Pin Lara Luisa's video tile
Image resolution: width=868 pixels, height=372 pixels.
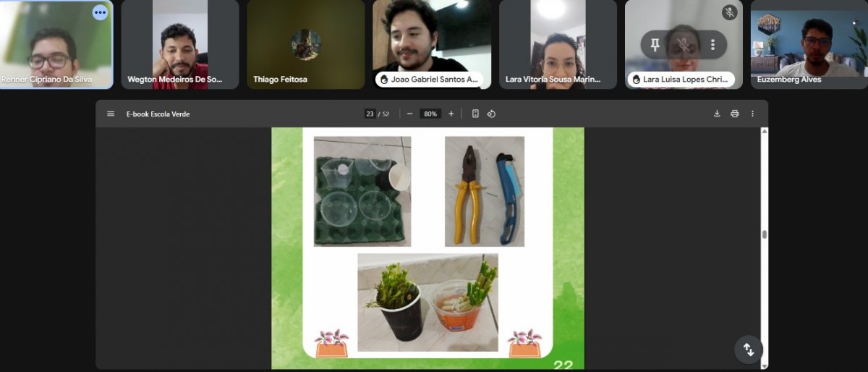[655, 45]
